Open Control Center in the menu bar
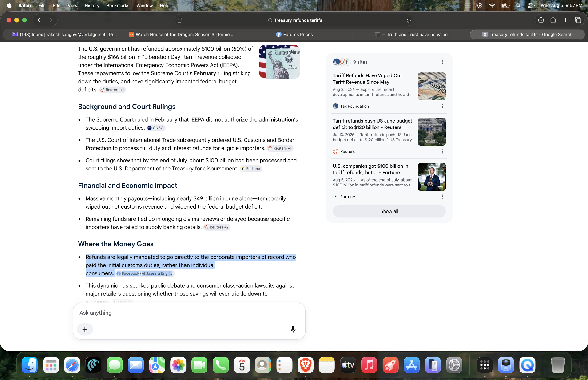Screen dimensions: 588x380 pyautogui.click(x=531, y=5)
